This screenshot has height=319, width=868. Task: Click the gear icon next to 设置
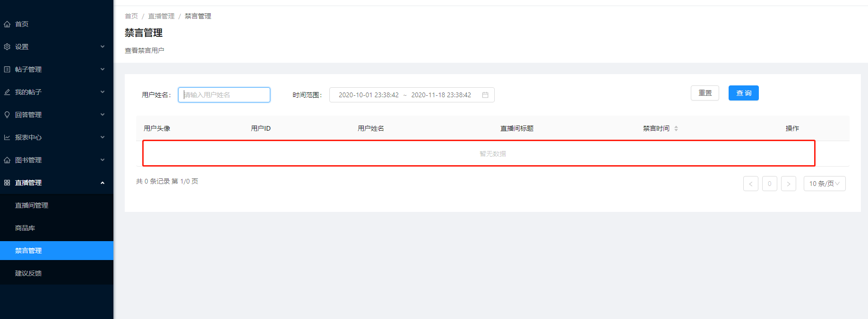pos(7,47)
